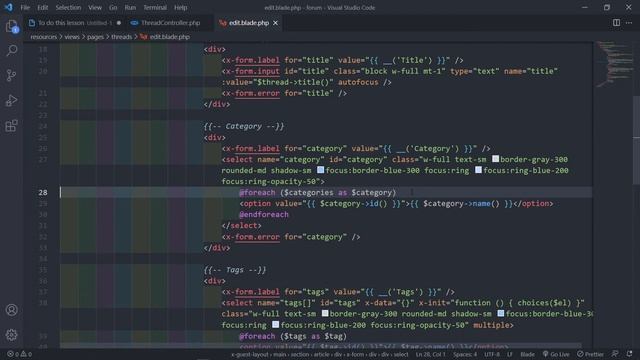
Task: Click border-gray-300 swatch in tags select
Action: [325, 313]
